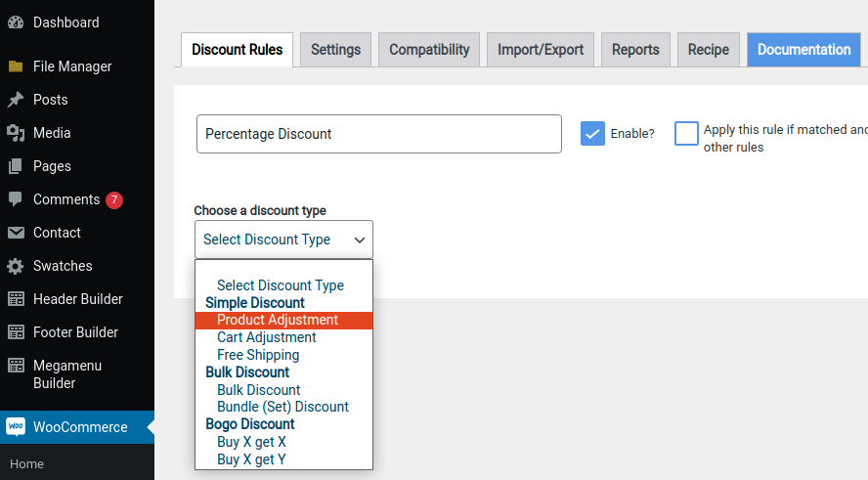
Task: Expand the Select Discount Type dropdown
Action: coord(283,240)
